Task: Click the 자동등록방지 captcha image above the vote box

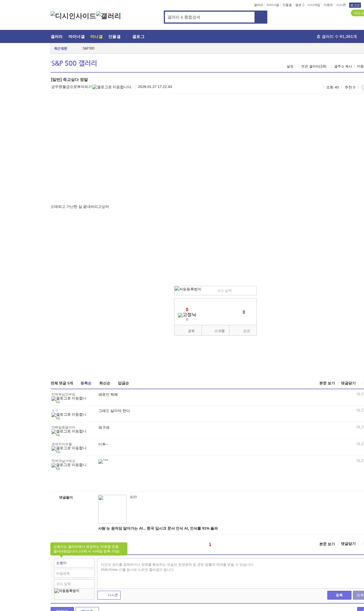Action: click(188, 289)
